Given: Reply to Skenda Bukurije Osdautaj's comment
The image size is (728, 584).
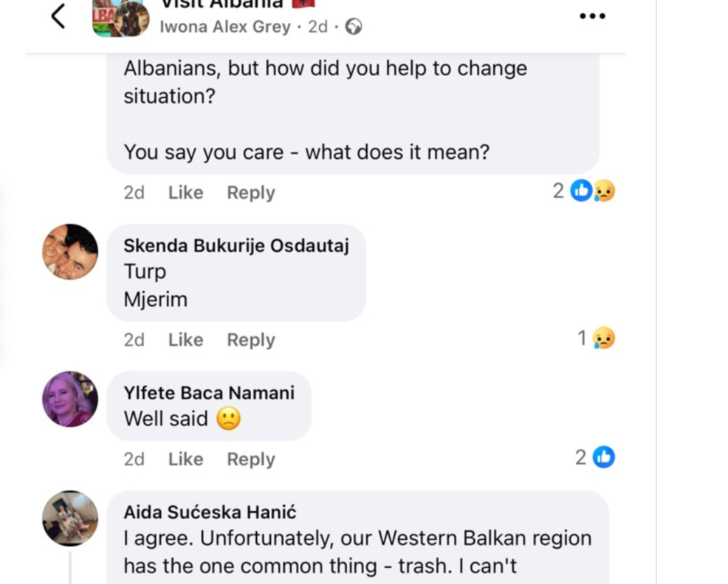Looking at the screenshot, I should point(251,340).
